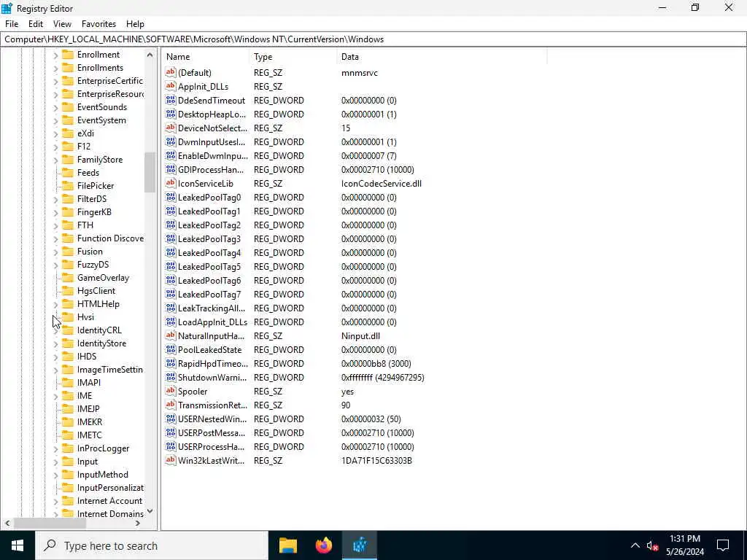747x560 pixels.
Task: Click the muted volume tray icon
Action: click(x=652, y=545)
